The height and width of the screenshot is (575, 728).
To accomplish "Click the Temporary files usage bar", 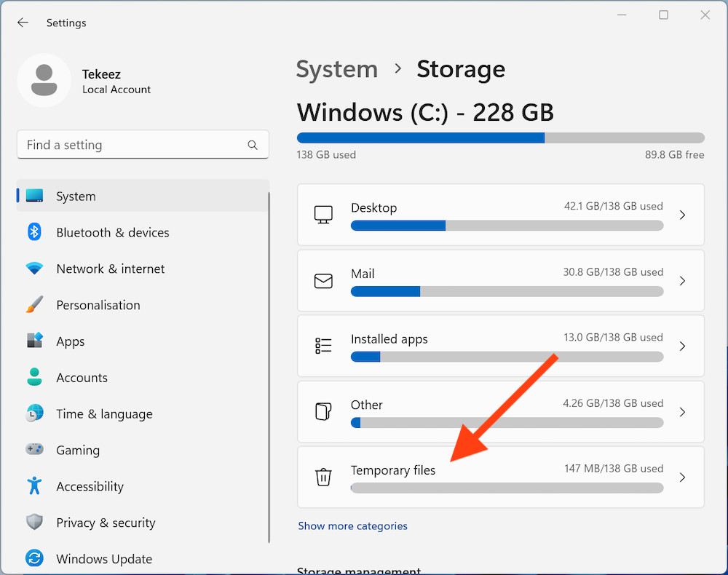I will (507, 488).
